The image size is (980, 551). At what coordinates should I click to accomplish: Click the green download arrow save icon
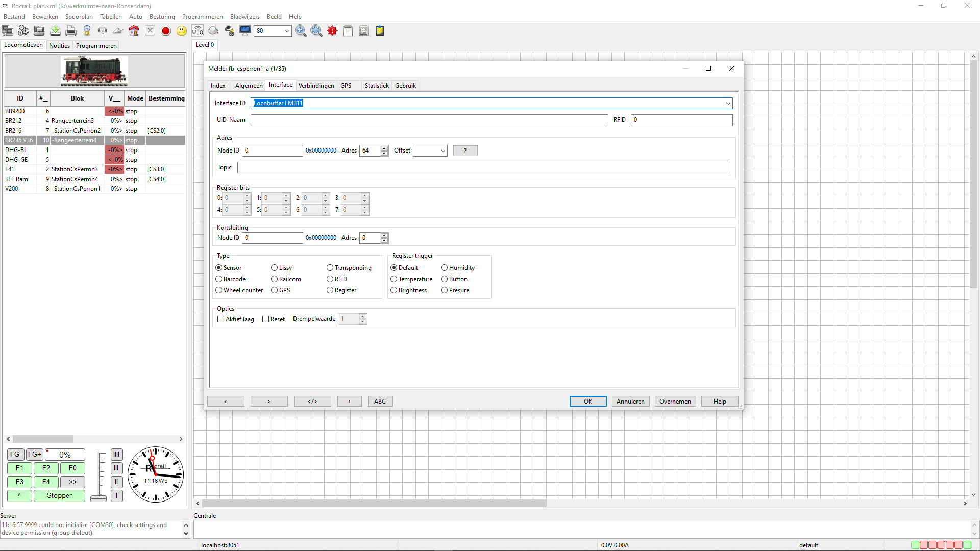point(55,31)
